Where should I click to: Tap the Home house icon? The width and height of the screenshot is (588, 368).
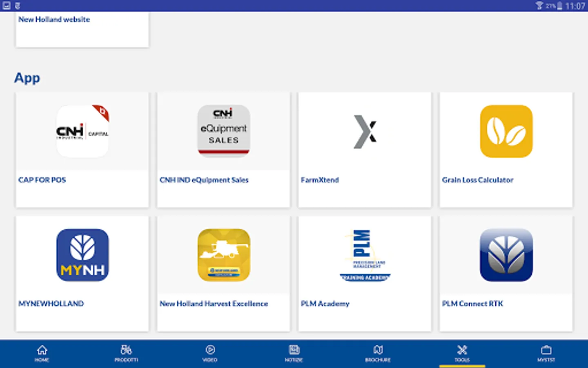tap(42, 350)
